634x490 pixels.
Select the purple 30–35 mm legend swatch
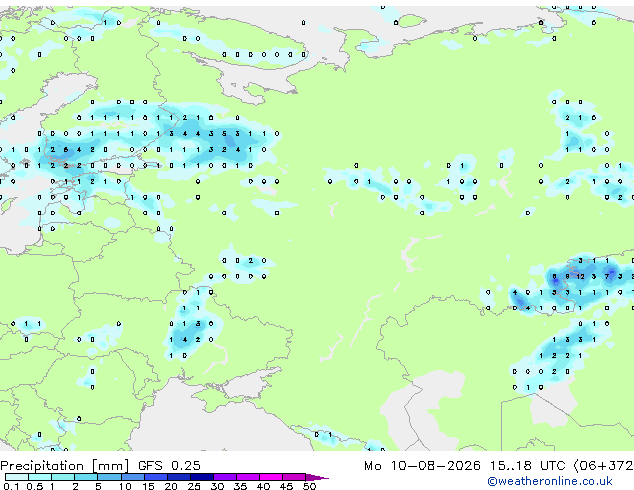coord(225,477)
